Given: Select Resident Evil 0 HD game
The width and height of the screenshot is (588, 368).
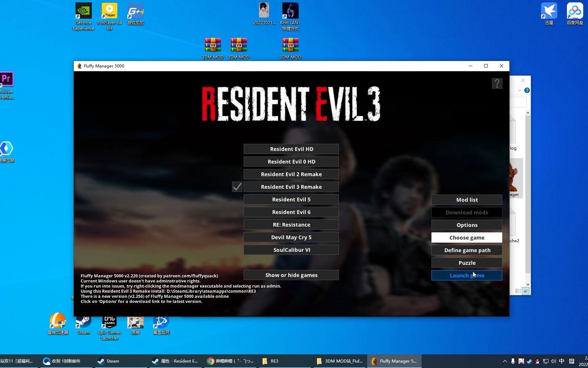Looking at the screenshot, I should (291, 162).
